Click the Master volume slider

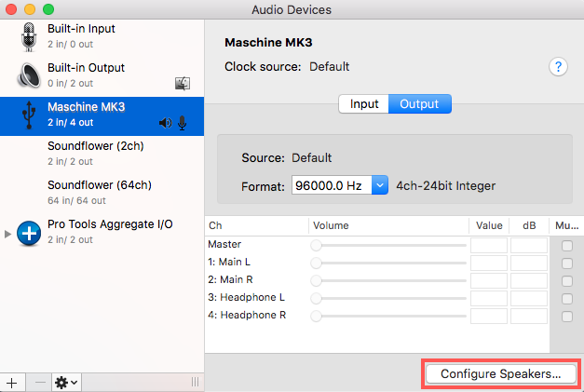click(388, 245)
